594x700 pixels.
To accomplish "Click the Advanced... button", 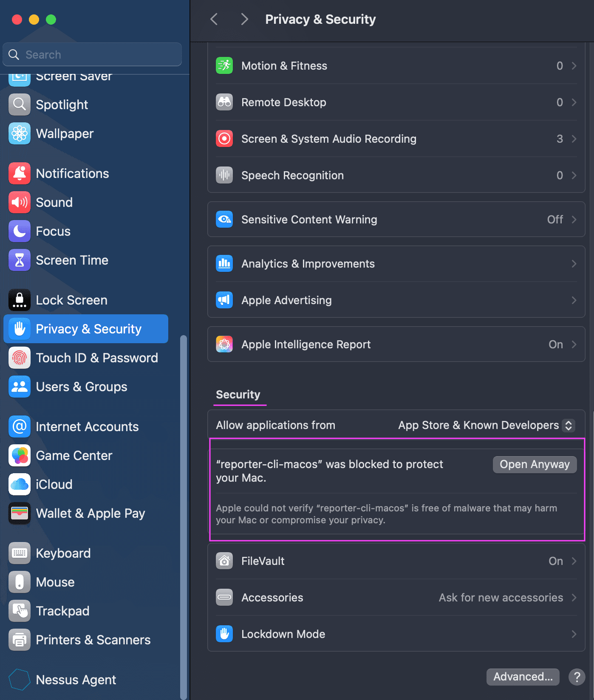I will tap(523, 677).
